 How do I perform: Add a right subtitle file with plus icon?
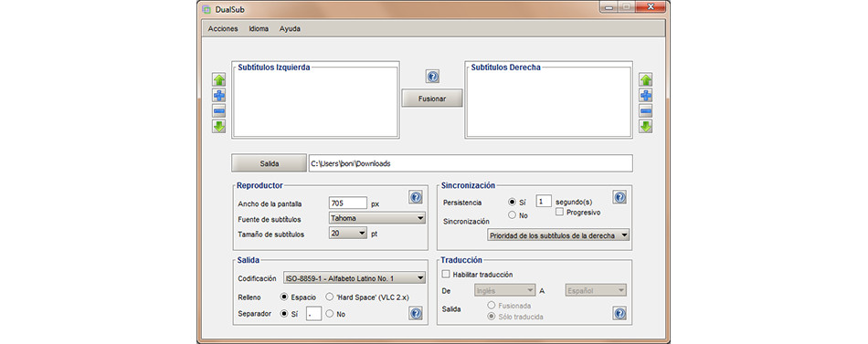click(645, 95)
